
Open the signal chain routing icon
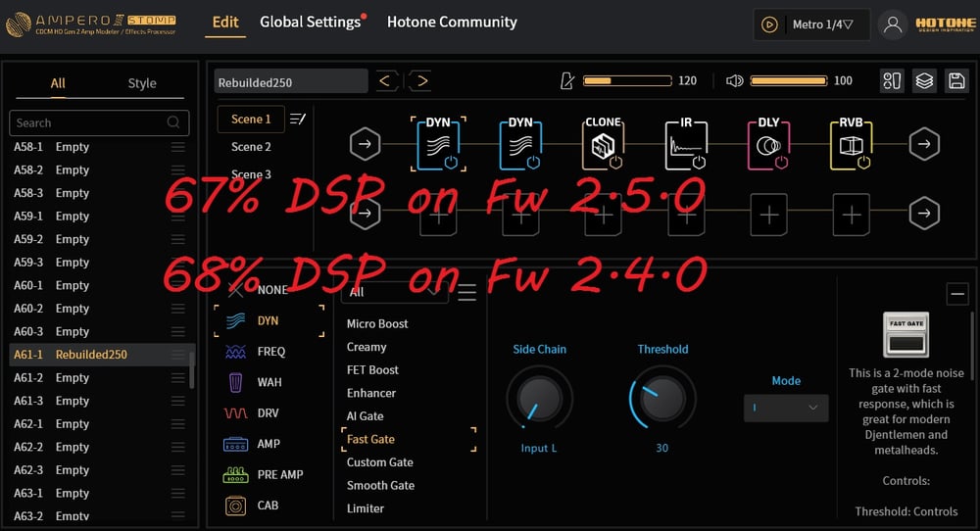point(892,80)
